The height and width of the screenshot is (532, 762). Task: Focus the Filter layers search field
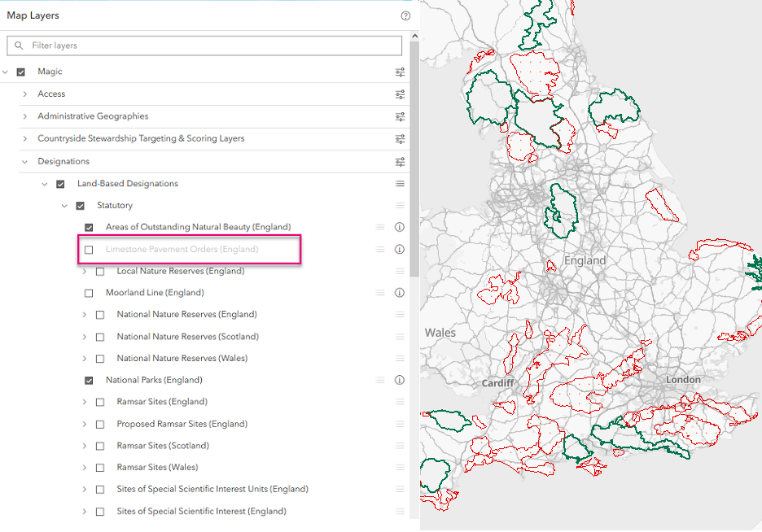click(204, 45)
